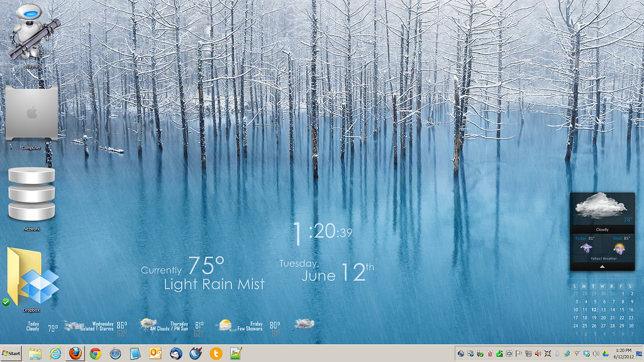Select date 12 in the calendar widget
This screenshot has height=362, width=644.
(x=594, y=310)
